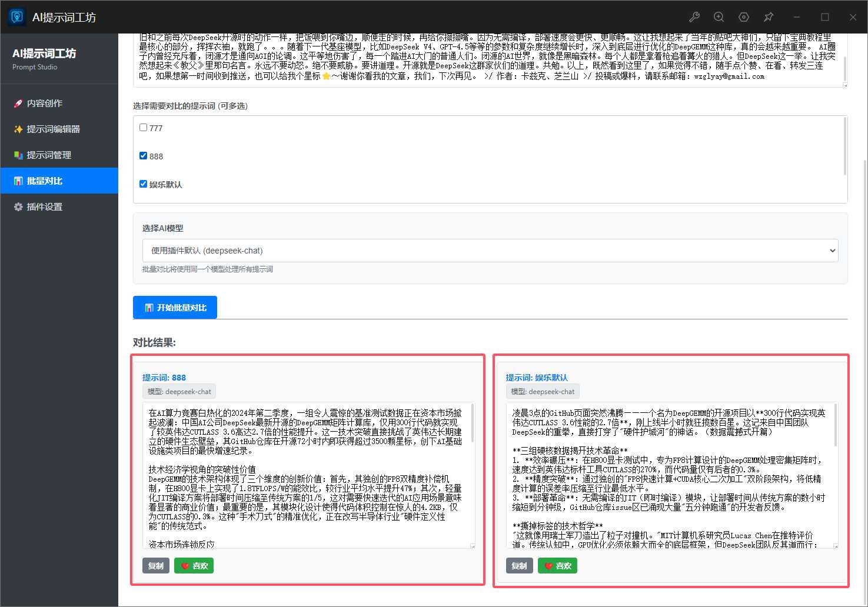Click the Prompt Studio subtitle
This screenshot has height=607, width=868.
tap(35, 67)
